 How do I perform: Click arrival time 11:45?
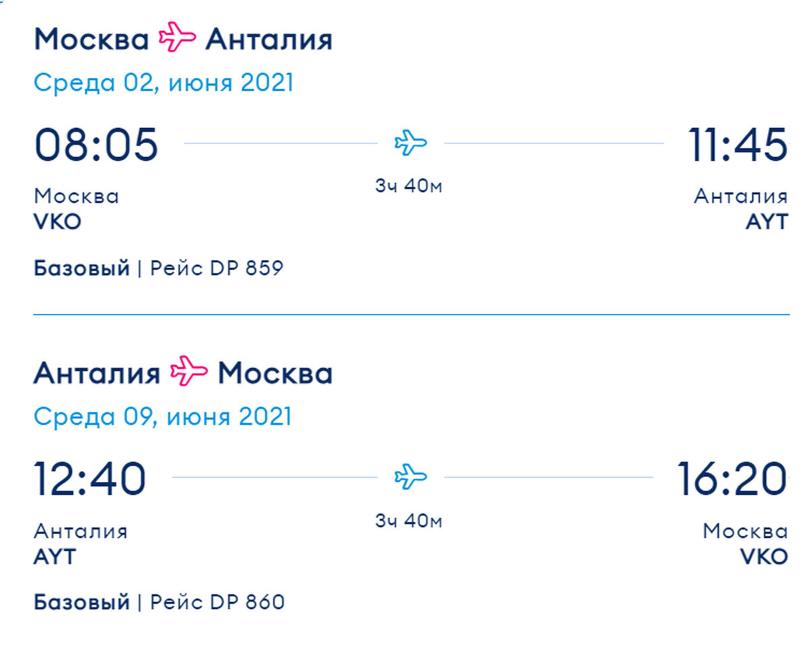[739, 144]
